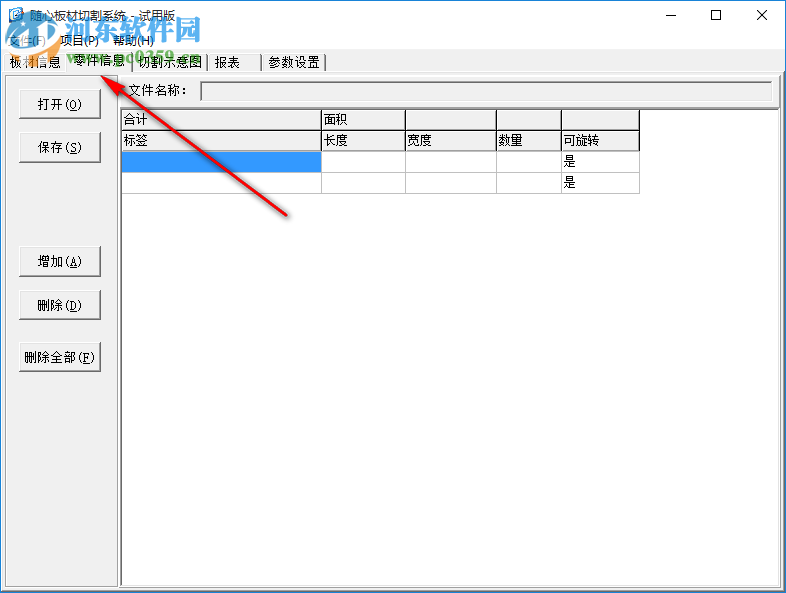786x593 pixels.
Task: Click the 打开(O) button
Action: pyautogui.click(x=60, y=104)
